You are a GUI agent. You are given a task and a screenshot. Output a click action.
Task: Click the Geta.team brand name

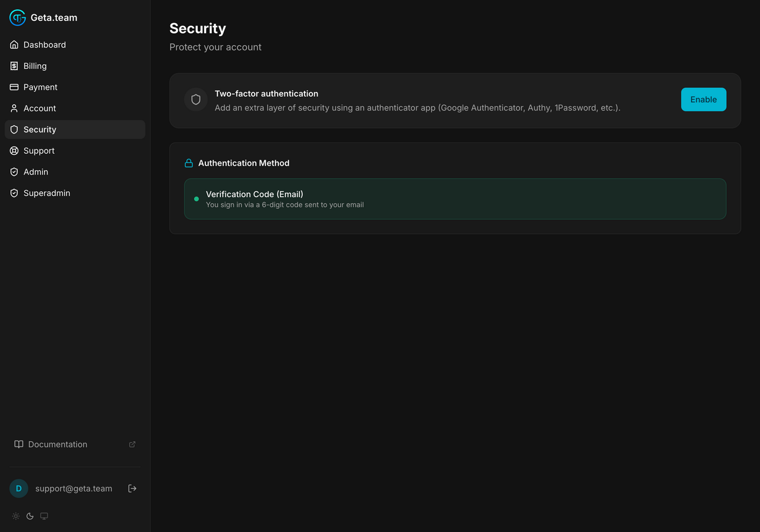[54, 18]
